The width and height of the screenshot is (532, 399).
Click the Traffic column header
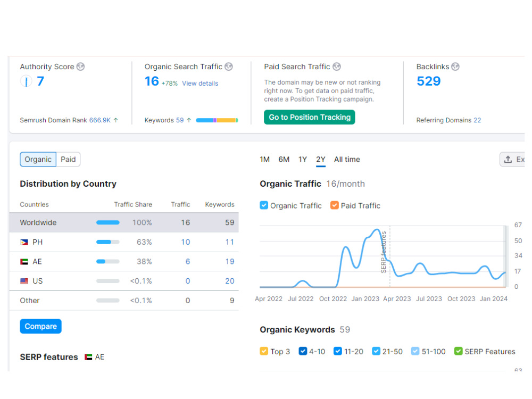(180, 205)
